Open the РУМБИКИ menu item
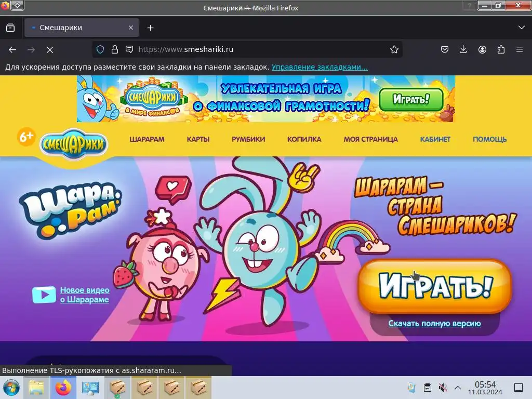Viewport: 532px width, 399px height. point(248,139)
